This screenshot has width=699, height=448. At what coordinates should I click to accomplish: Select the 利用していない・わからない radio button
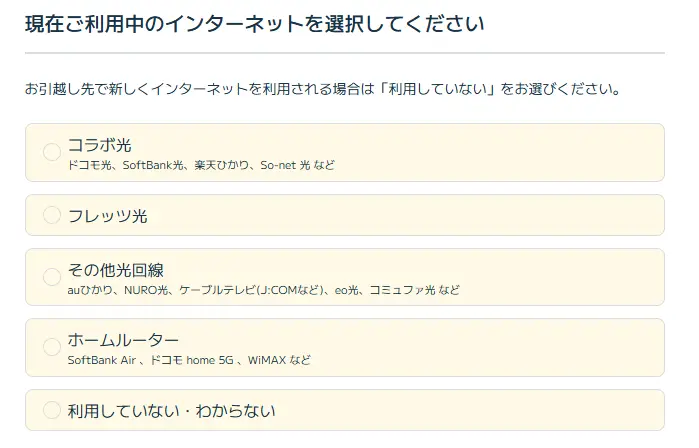click(x=52, y=410)
